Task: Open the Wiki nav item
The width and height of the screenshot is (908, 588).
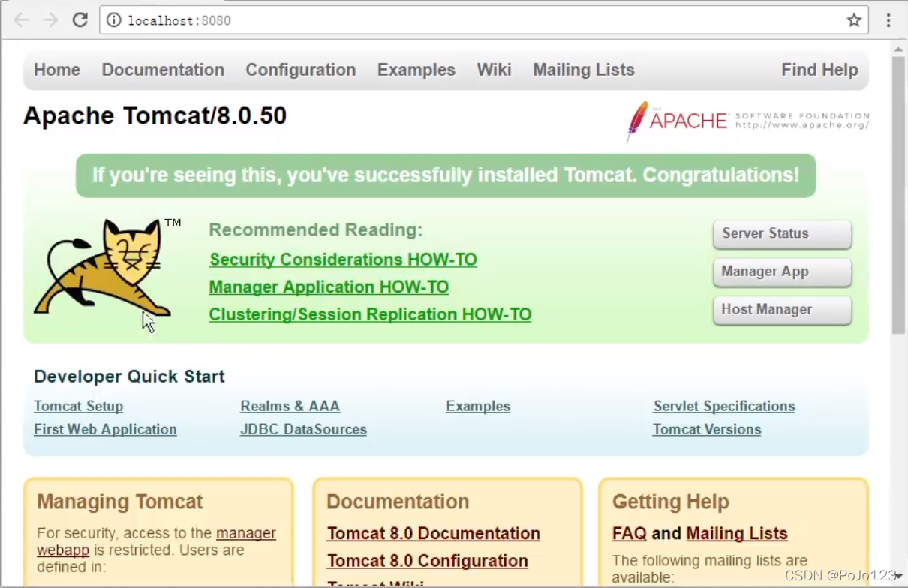Action: tap(494, 70)
